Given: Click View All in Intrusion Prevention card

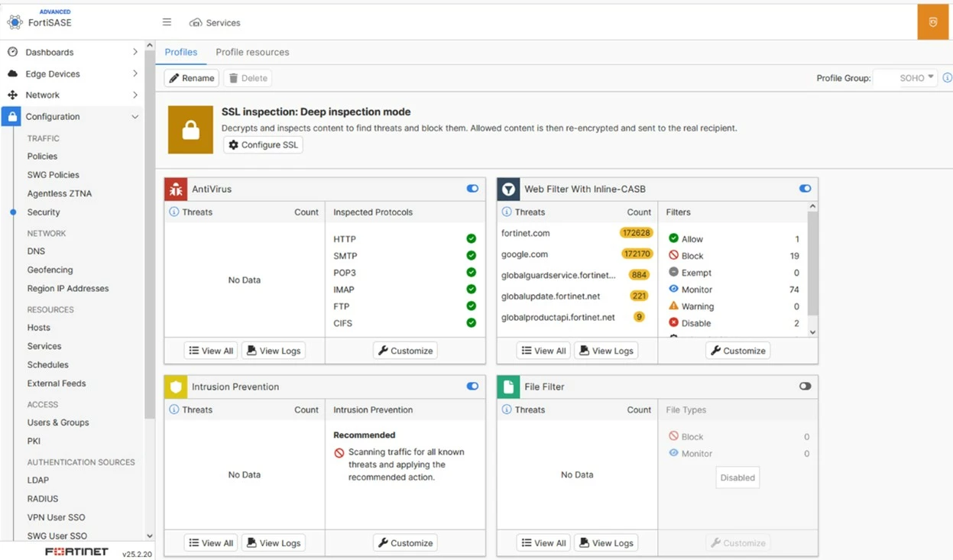Looking at the screenshot, I should click(x=211, y=543).
